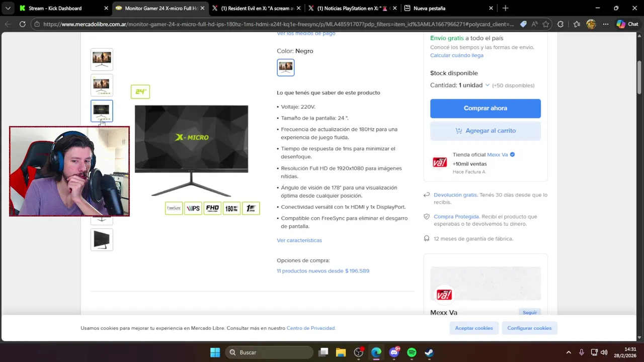Viewport: 644px width, 362px height.
Task: Click the Mexx Va logo in seller card
Action: 444,295
